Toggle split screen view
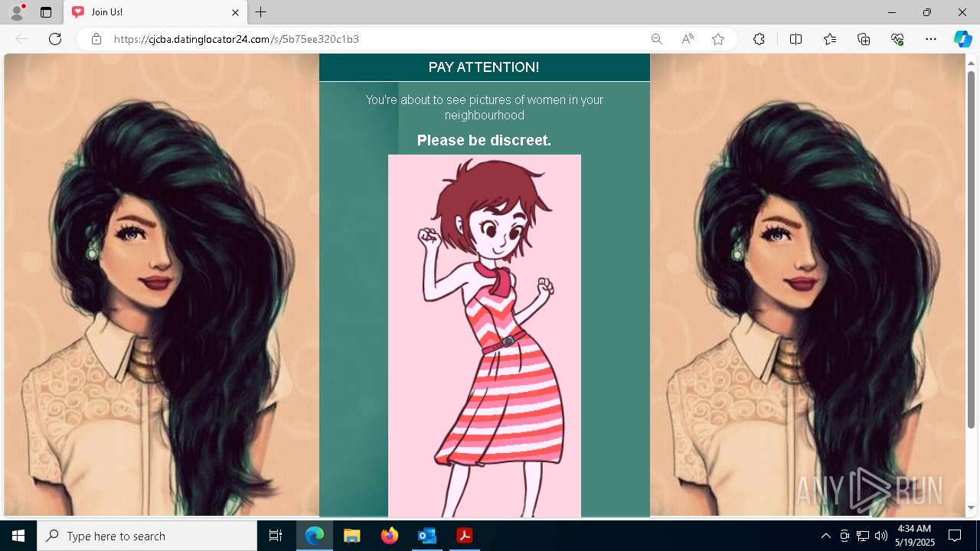The width and height of the screenshot is (980, 551). click(795, 39)
